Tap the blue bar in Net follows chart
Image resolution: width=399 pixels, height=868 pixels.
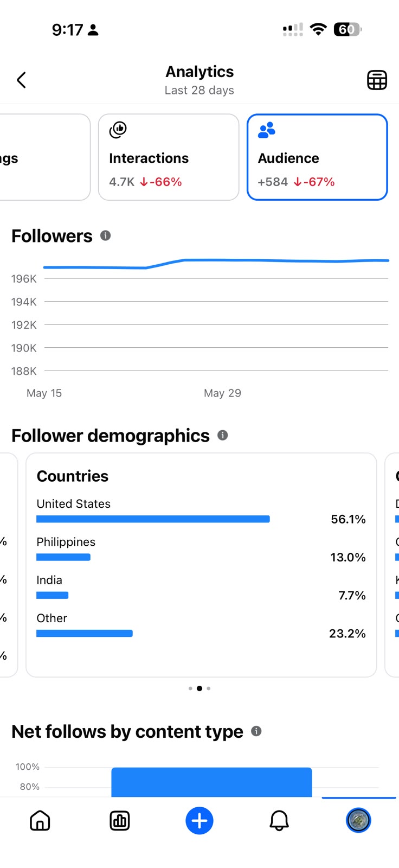(x=211, y=782)
